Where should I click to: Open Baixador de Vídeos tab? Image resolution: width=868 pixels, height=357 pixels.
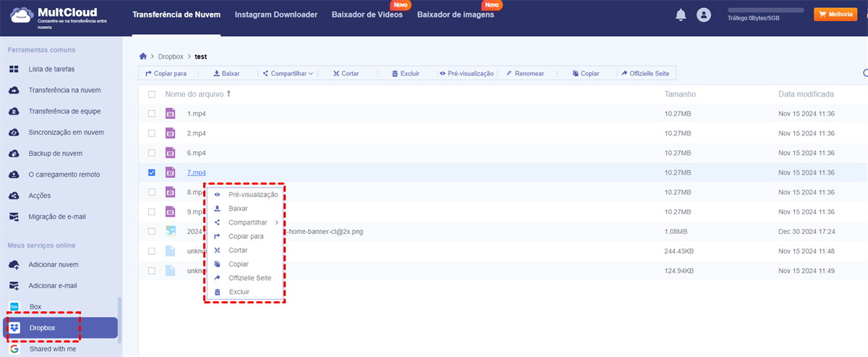(367, 14)
